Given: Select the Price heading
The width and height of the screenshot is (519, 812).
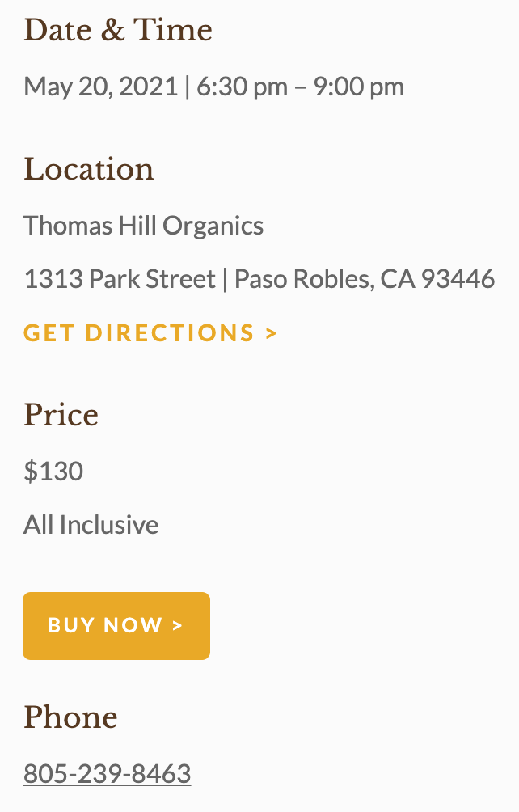Looking at the screenshot, I should tap(61, 415).
